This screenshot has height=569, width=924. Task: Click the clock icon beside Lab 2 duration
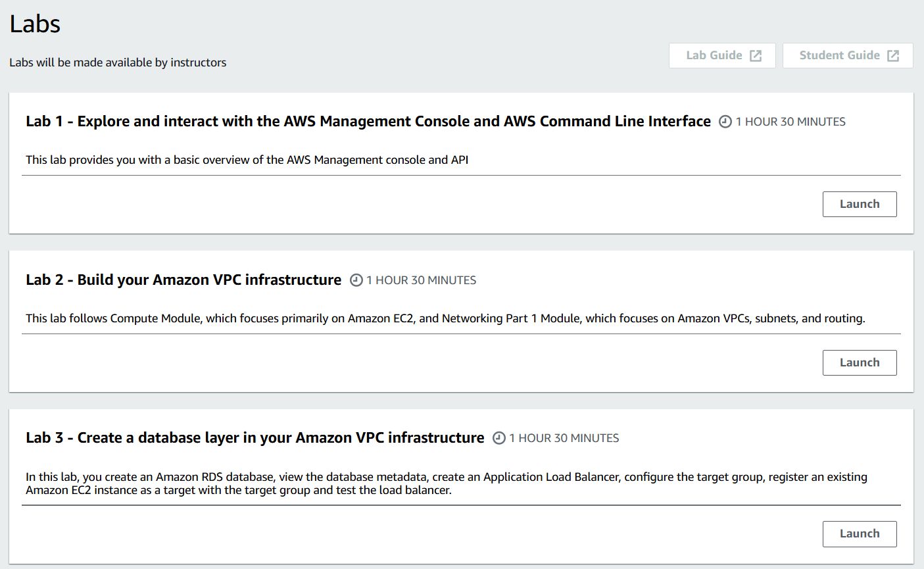point(356,280)
